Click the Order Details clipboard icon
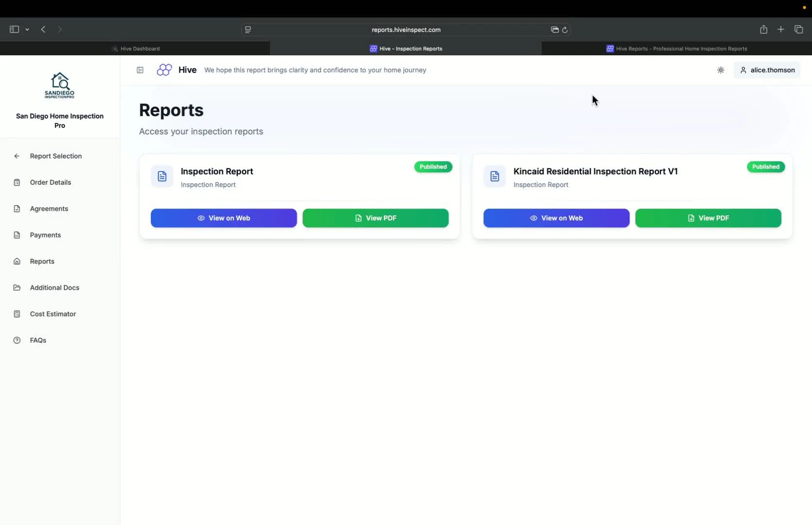The width and height of the screenshot is (812, 525). tap(17, 182)
